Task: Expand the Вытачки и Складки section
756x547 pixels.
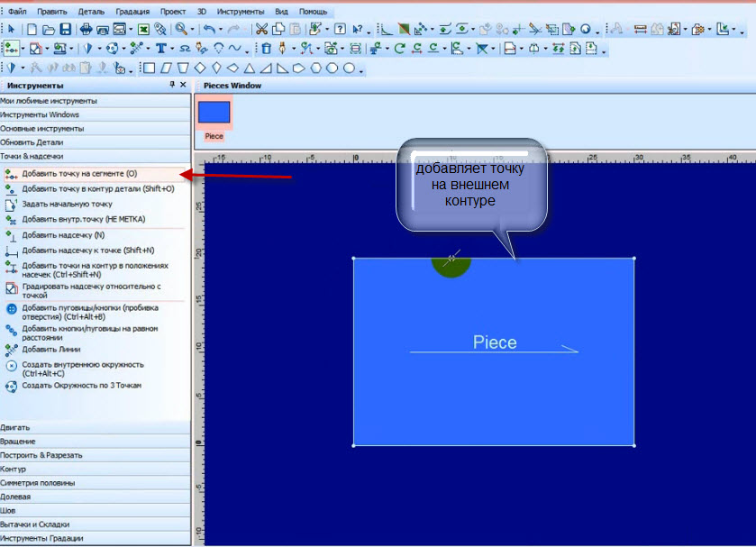Action: coord(95,524)
